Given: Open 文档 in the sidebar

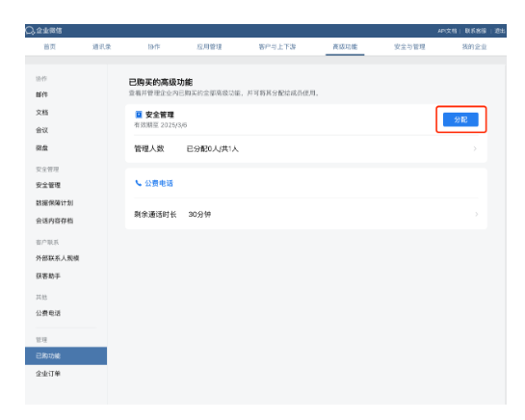Looking at the screenshot, I should pyautogui.click(x=41, y=112).
